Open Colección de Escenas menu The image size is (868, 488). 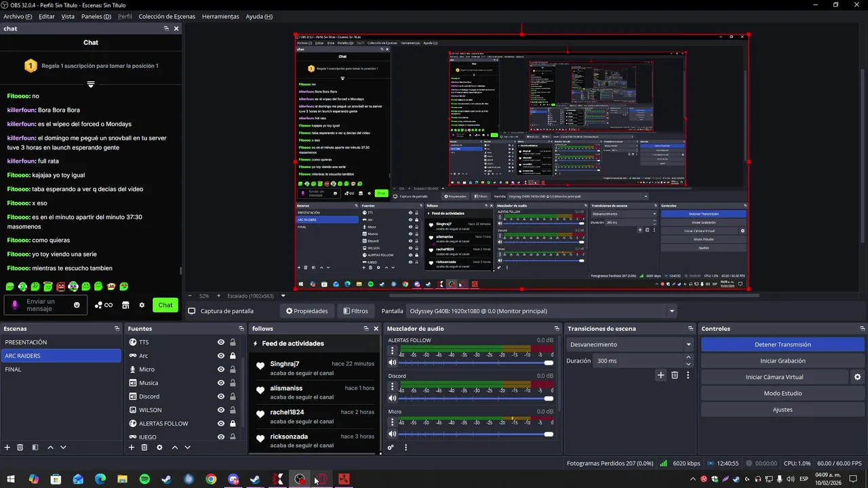[167, 16]
